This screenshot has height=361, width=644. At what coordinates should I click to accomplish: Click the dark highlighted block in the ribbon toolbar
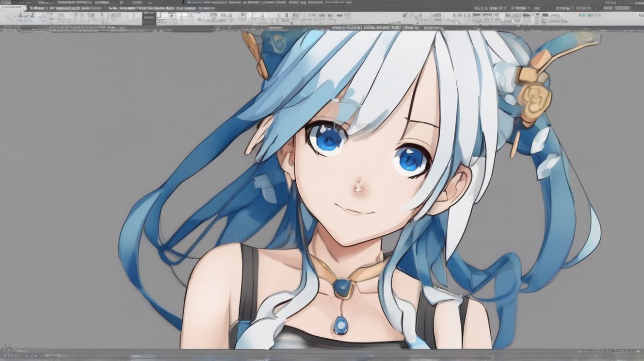click(148, 18)
